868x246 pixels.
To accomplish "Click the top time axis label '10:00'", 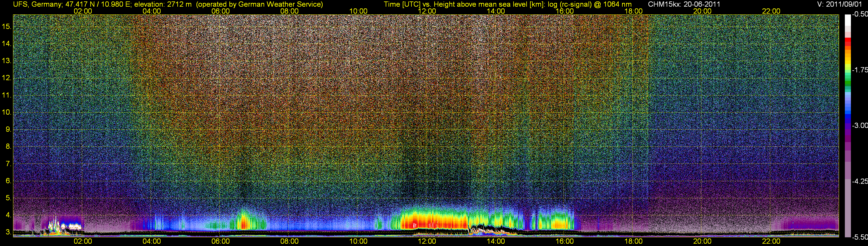I will [358, 11].
